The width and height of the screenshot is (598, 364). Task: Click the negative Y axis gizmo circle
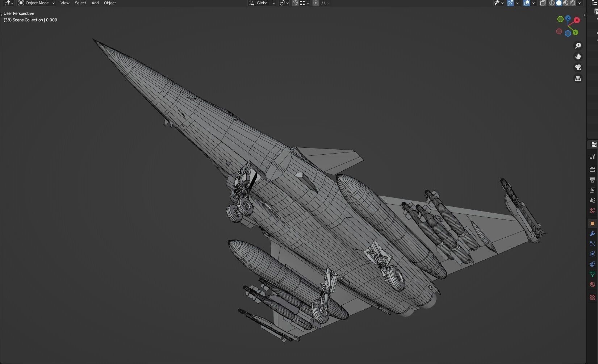560,19
